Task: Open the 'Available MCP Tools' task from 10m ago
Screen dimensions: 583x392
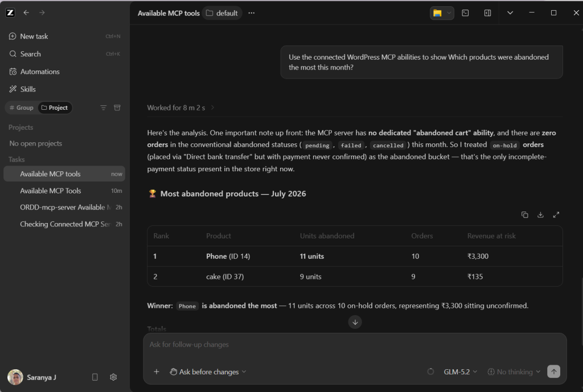Action: [x=64, y=191]
